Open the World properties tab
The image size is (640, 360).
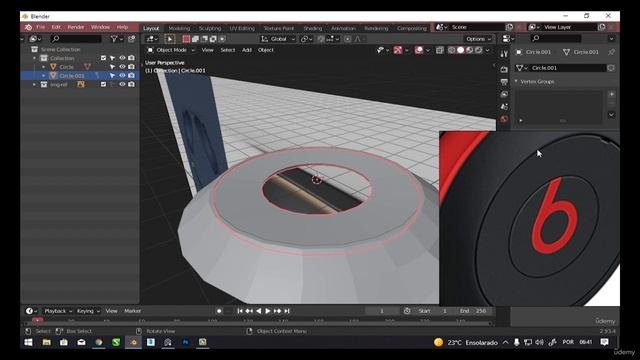[504, 119]
